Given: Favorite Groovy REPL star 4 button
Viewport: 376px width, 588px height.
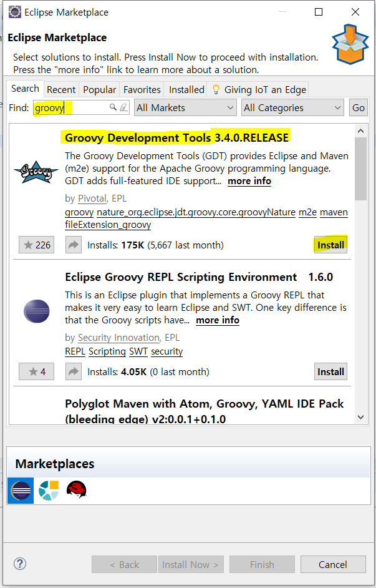Looking at the screenshot, I should [x=37, y=371].
